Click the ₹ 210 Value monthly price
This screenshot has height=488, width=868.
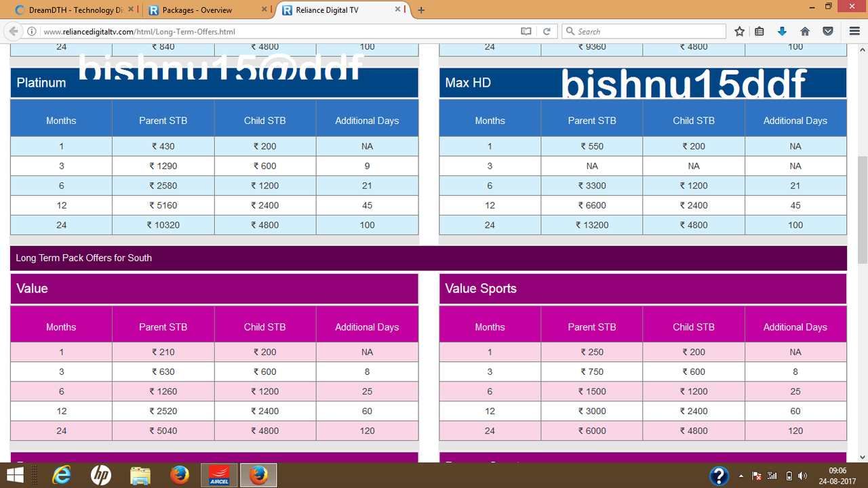[163, 352]
